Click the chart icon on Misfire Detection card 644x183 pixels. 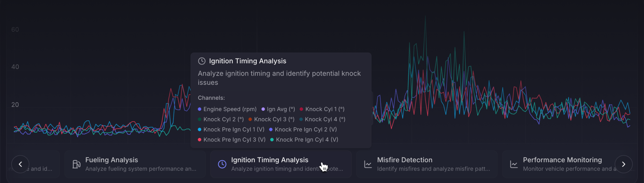click(368, 164)
